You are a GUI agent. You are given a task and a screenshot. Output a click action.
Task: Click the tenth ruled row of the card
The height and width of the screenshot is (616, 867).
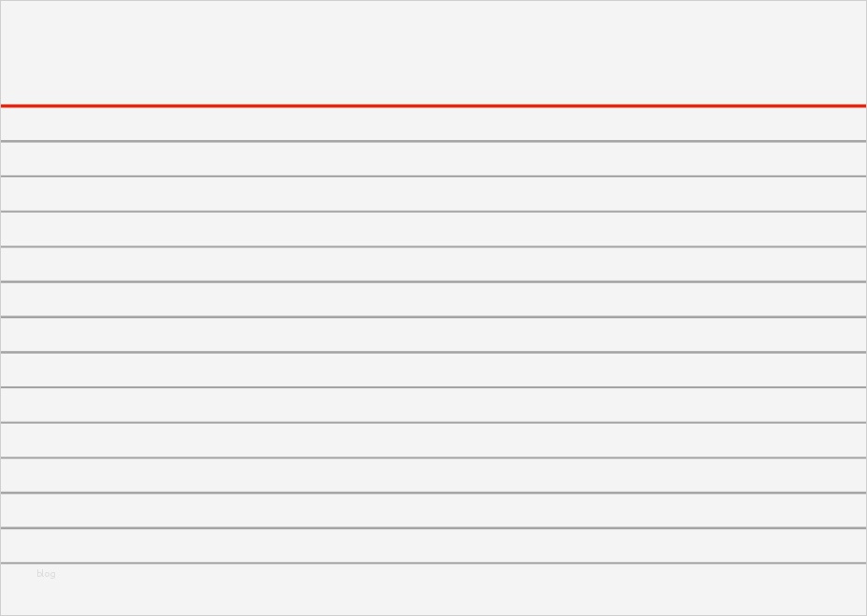(x=433, y=441)
